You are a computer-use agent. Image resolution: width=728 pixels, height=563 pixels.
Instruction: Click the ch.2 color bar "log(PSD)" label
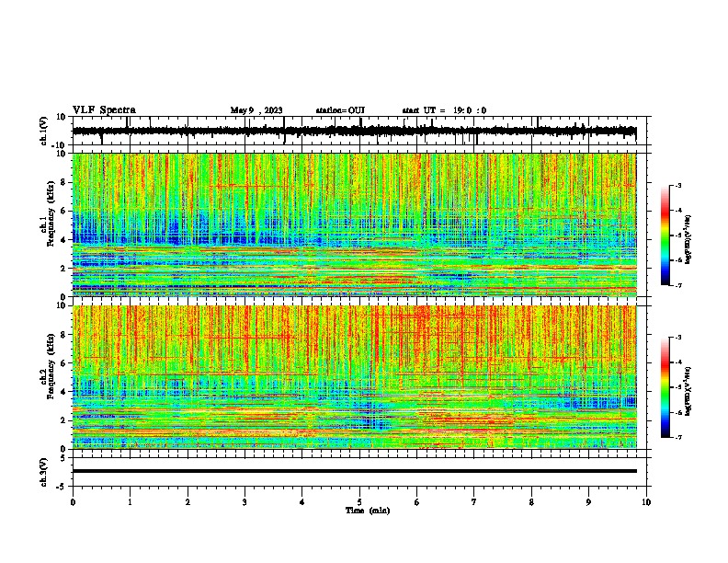coord(688,391)
